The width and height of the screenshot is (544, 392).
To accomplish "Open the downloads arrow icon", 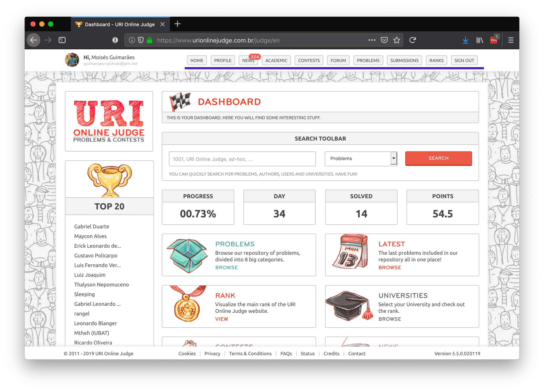I will (466, 40).
